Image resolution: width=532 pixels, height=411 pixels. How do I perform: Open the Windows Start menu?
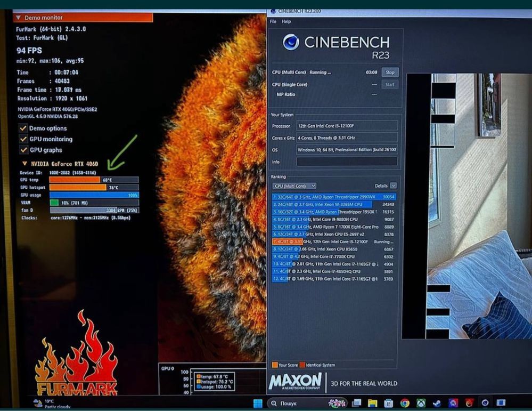coord(258,403)
